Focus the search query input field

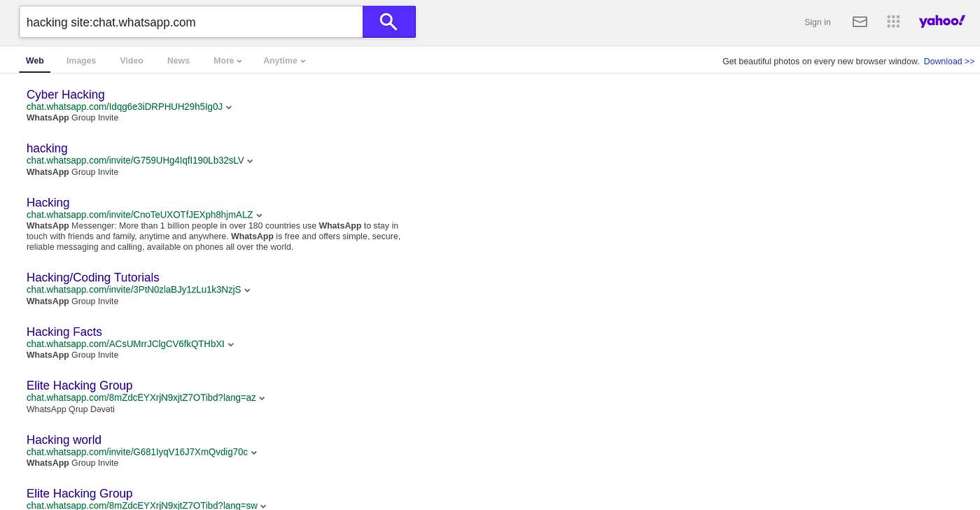[190, 22]
